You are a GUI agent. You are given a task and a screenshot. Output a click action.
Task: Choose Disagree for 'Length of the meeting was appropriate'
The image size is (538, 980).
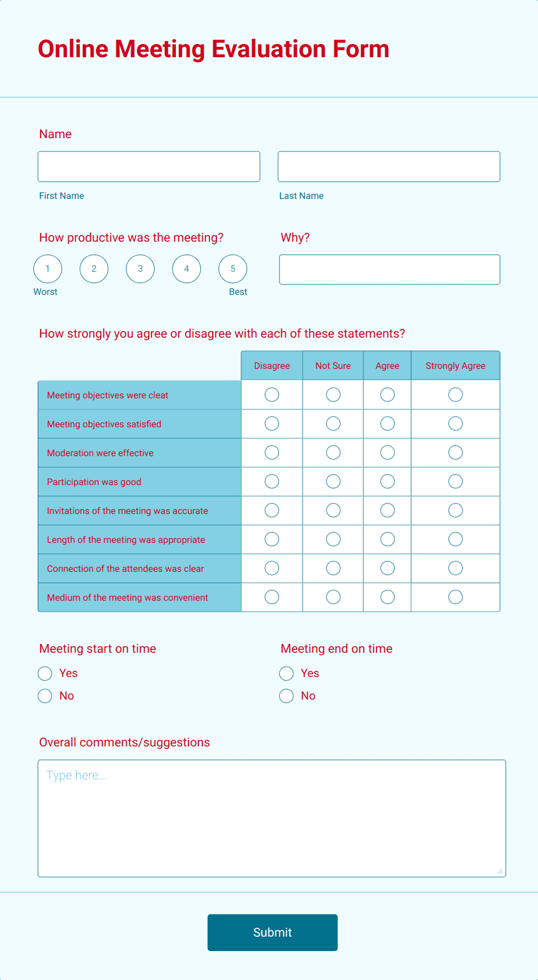(x=271, y=539)
